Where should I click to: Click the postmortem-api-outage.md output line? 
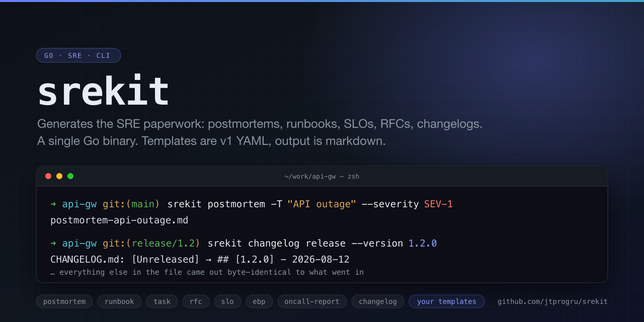pos(119,220)
